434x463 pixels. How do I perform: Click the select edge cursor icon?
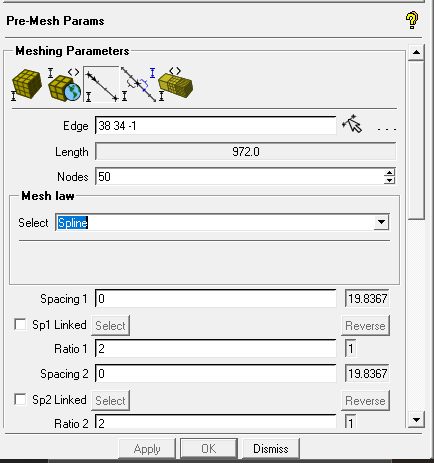click(352, 124)
